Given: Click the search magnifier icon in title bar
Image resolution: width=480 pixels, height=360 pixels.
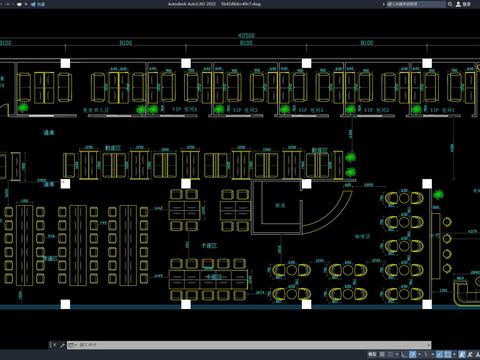Looking at the screenshot, I should click(x=450, y=4).
